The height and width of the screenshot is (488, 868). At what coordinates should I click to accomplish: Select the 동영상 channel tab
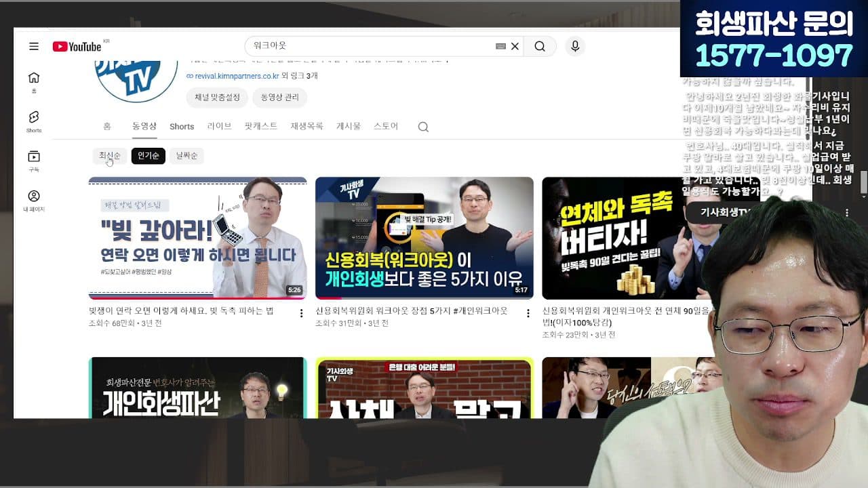[144, 126]
